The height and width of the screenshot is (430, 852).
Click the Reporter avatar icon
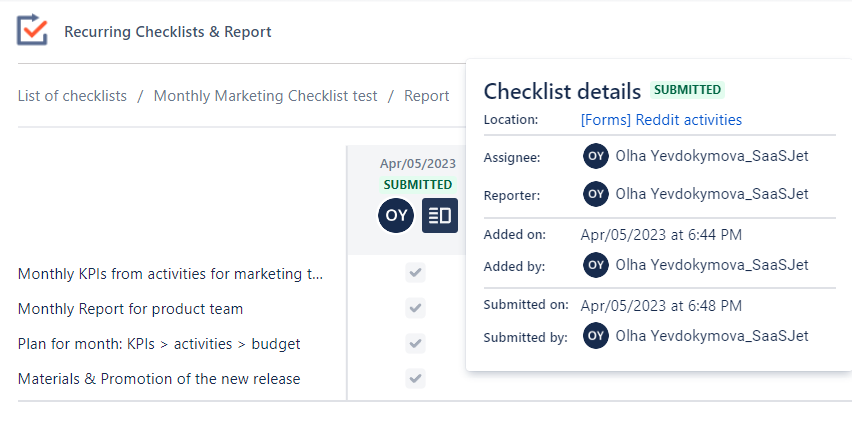(x=596, y=194)
